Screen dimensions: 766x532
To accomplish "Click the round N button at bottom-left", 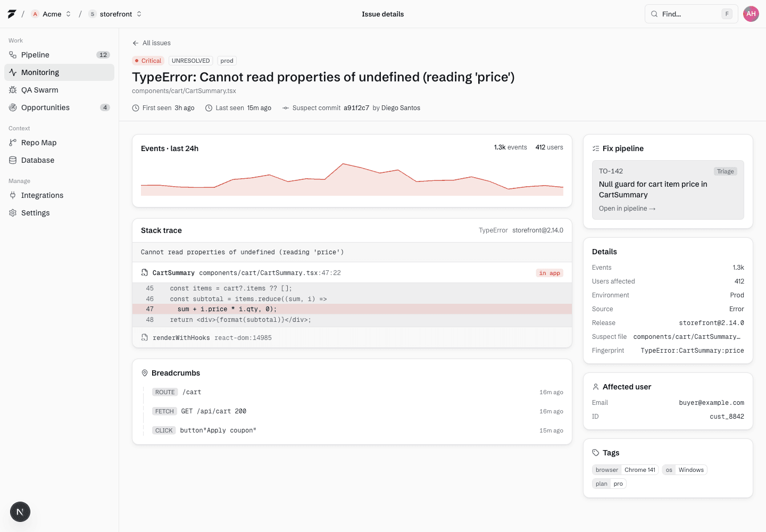I will 20,512.
